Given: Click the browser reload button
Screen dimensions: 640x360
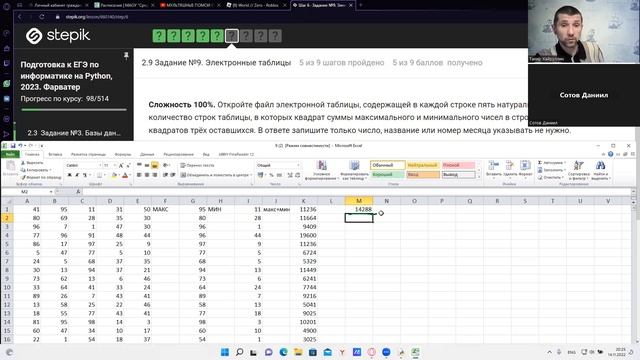Looking at the screenshot, I should click(x=42, y=17).
